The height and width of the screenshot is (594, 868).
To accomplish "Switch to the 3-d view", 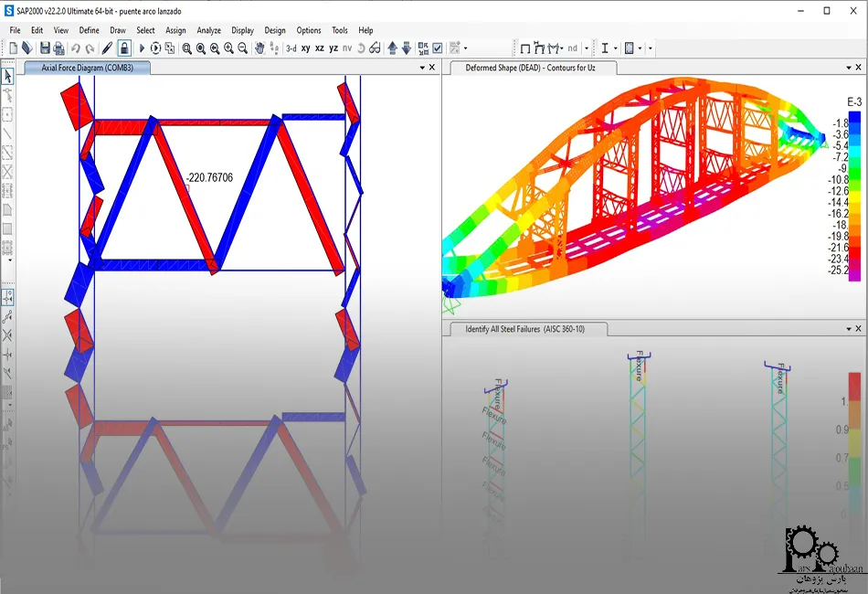I will click(x=291, y=48).
